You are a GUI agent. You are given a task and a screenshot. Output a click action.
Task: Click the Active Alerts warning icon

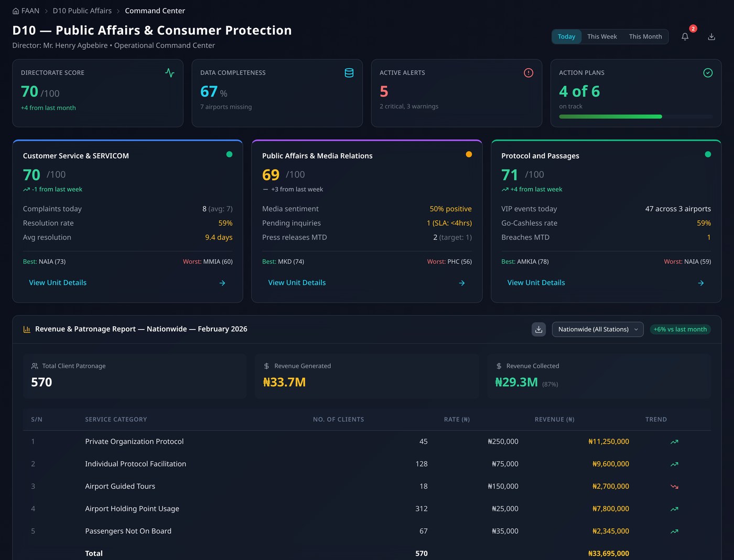pos(528,73)
